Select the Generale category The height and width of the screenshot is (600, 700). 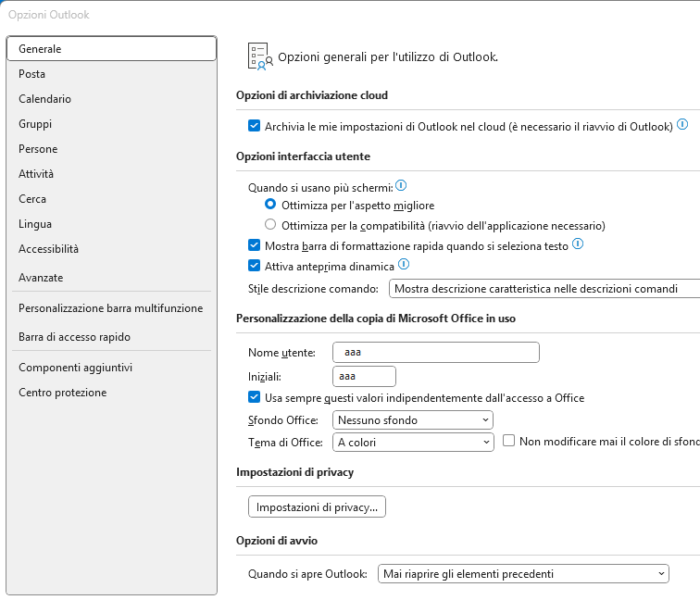(x=112, y=49)
